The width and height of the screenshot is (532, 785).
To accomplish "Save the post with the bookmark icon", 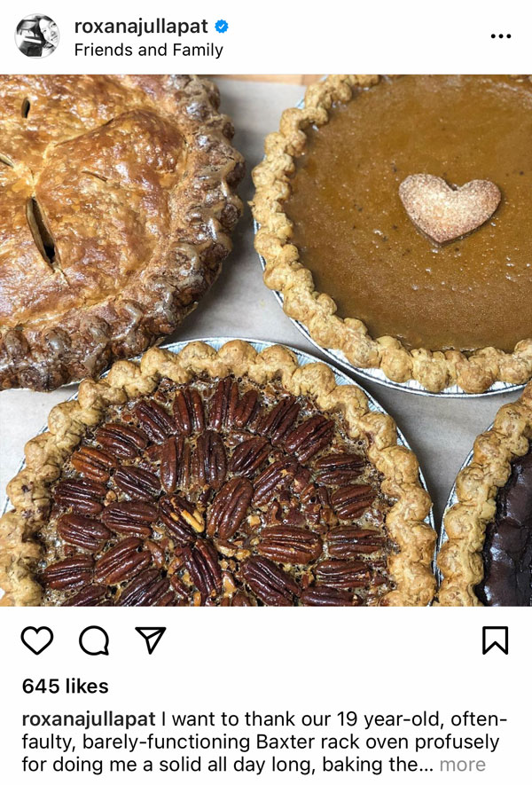I will click(495, 640).
